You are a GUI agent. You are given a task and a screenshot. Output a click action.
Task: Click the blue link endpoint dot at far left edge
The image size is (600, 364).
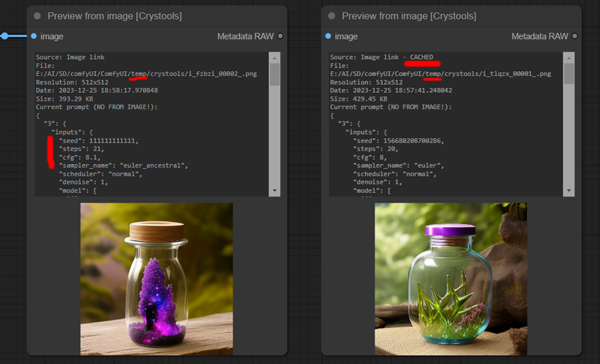tap(4, 36)
